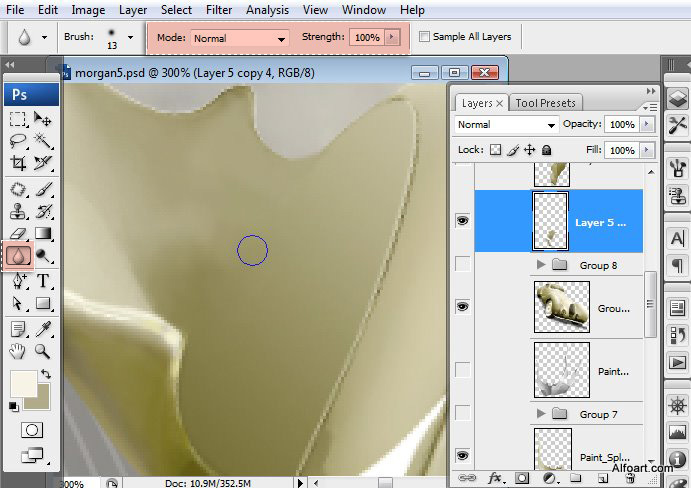
Task: Select the Type tool
Action: [x=44, y=281]
